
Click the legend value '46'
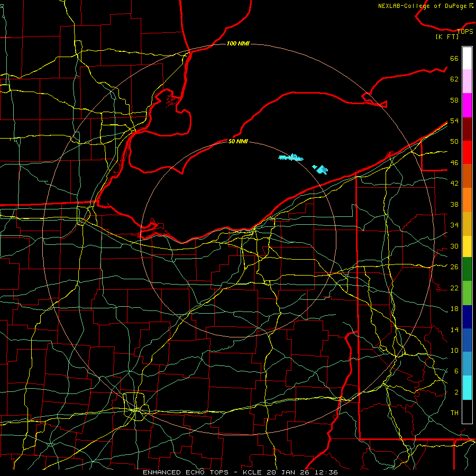coord(454,163)
